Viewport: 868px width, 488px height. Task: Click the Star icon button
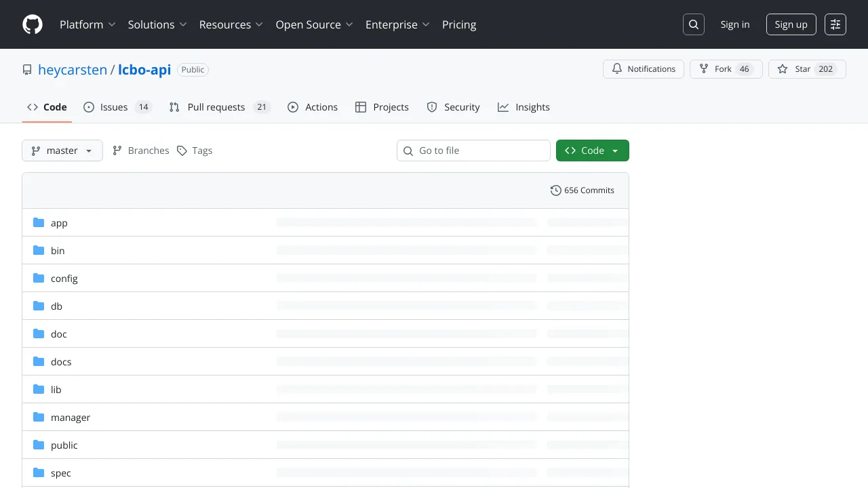[807, 69]
